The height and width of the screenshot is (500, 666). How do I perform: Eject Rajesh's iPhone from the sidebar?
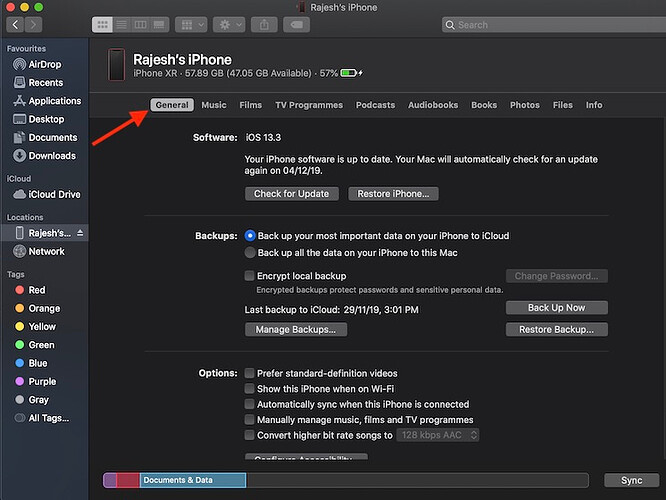click(x=81, y=233)
